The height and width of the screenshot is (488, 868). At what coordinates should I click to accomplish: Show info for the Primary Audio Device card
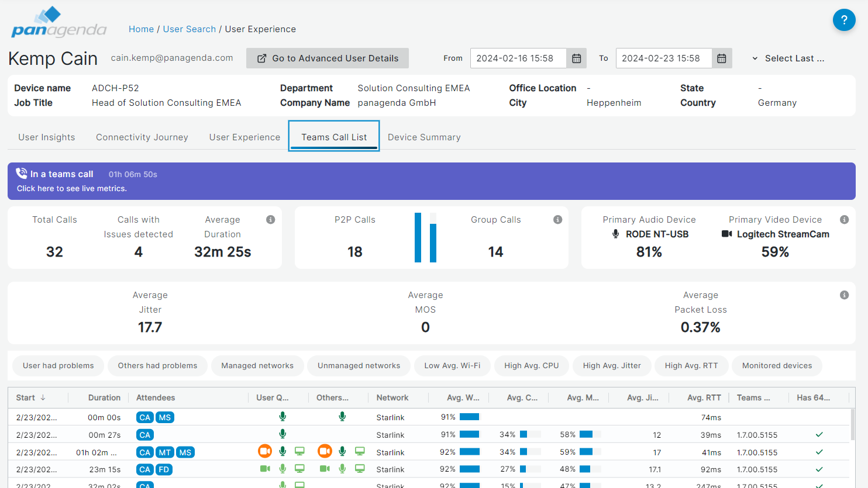pos(844,220)
